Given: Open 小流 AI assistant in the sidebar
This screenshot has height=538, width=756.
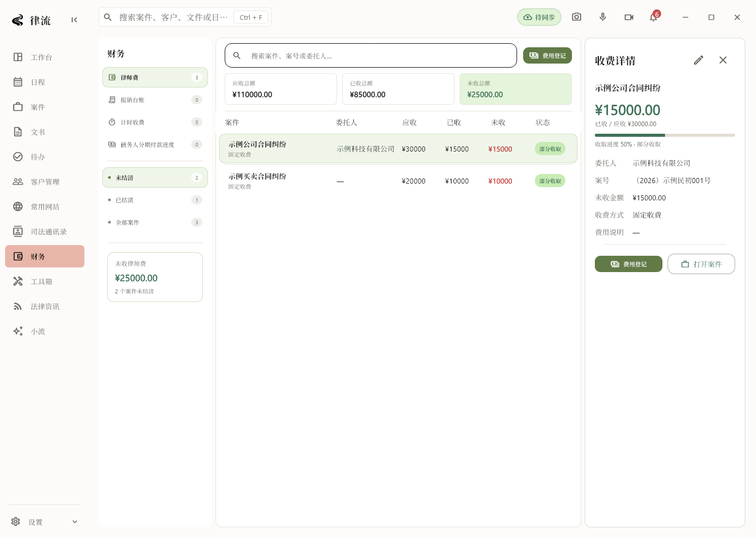Looking at the screenshot, I should point(45,331).
